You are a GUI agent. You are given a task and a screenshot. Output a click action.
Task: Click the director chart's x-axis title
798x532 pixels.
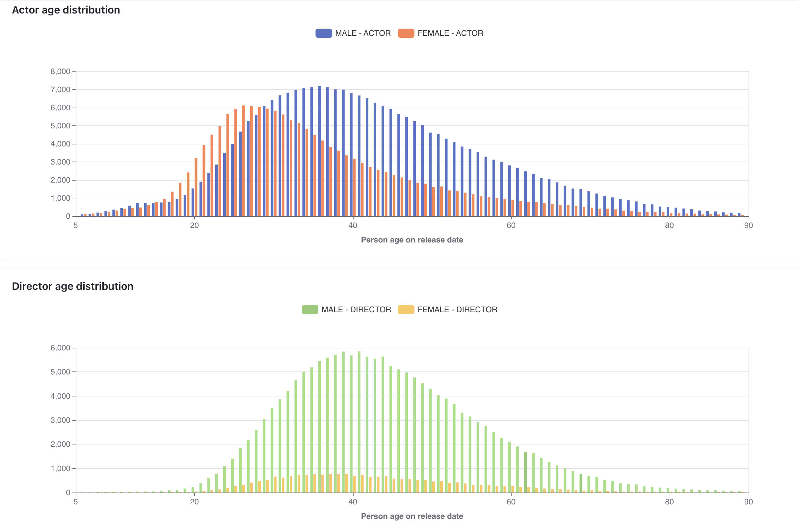pos(412,516)
